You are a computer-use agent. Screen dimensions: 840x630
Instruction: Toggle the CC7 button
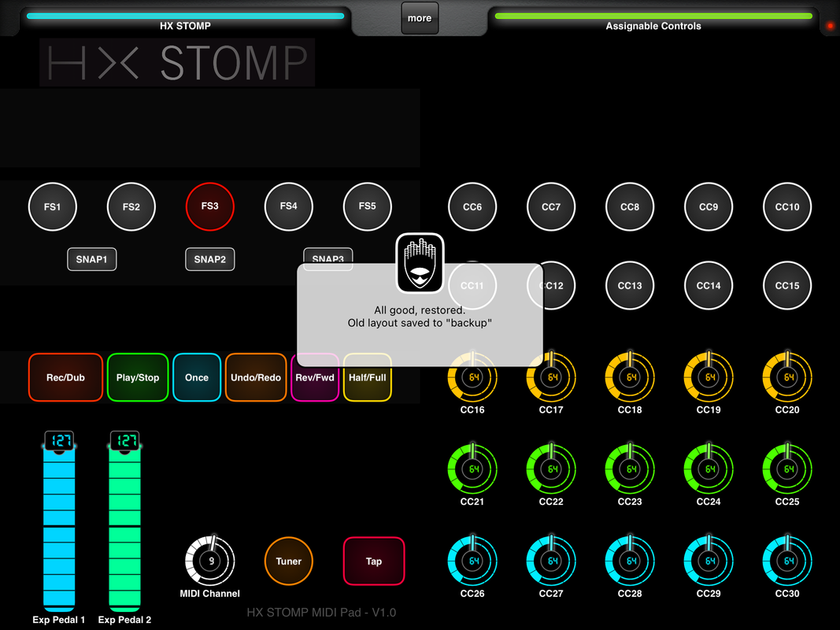(x=551, y=207)
